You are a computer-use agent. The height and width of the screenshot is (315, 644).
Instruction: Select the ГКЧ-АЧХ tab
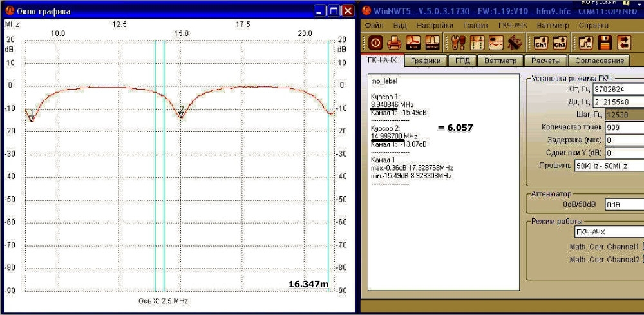click(x=383, y=61)
